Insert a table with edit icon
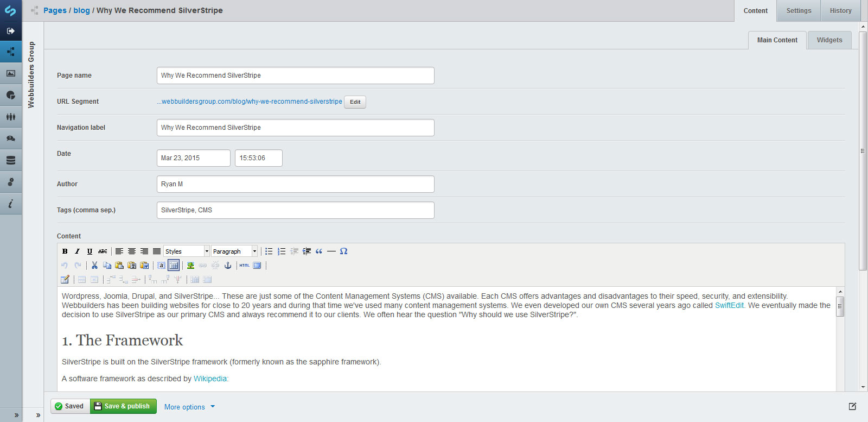Viewport: 868px width, 422px height. pos(65,279)
